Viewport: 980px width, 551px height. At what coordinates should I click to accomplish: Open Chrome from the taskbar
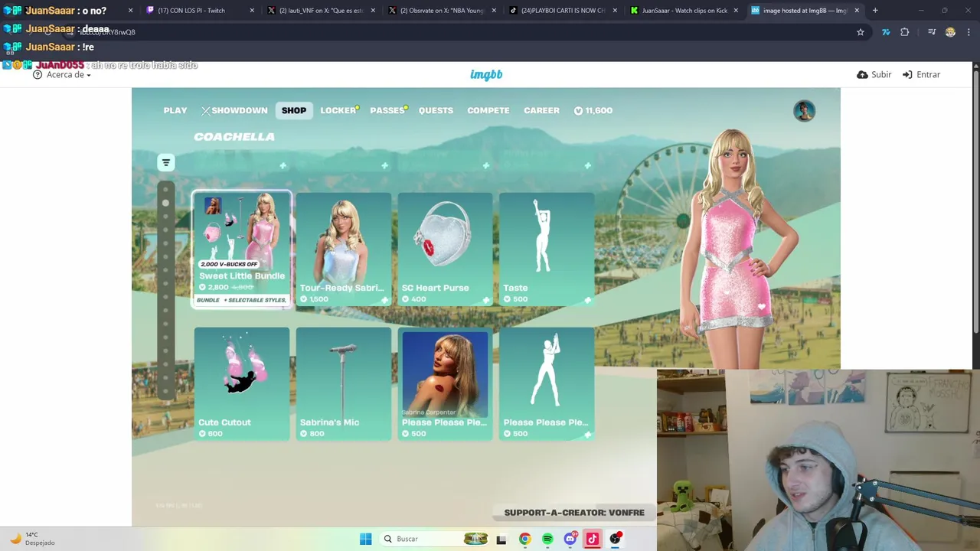coord(524,539)
